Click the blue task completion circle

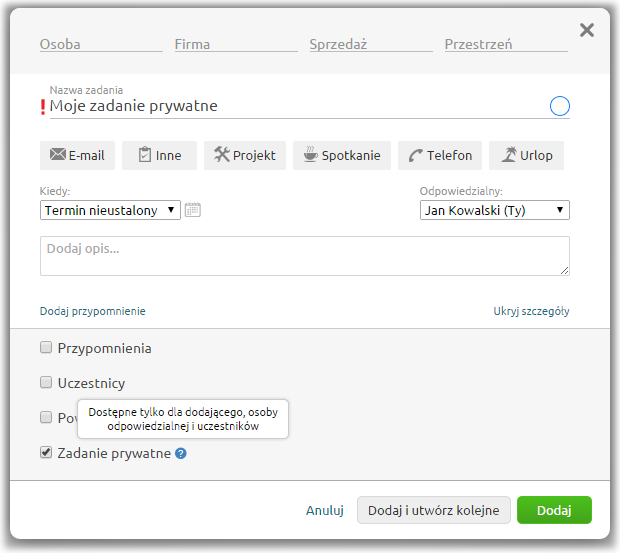[560, 106]
